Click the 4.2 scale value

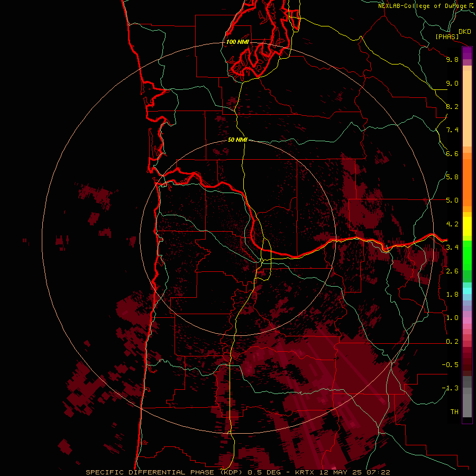pyautogui.click(x=452, y=224)
